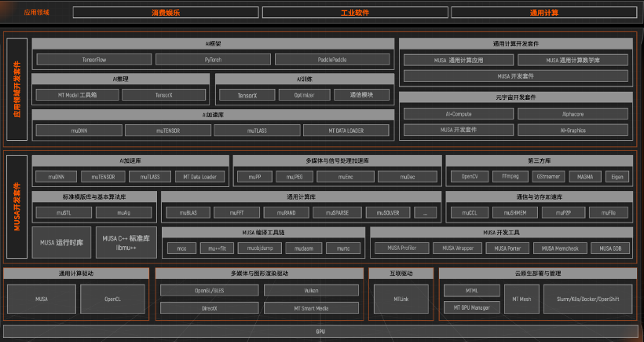
Task: Click the muSPARSE box
Action: (337, 212)
